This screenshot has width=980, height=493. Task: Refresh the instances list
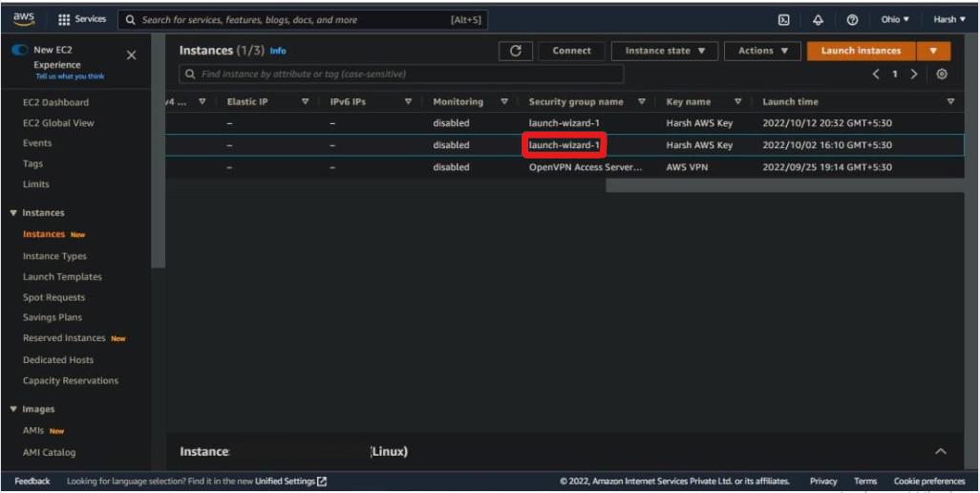click(x=516, y=51)
